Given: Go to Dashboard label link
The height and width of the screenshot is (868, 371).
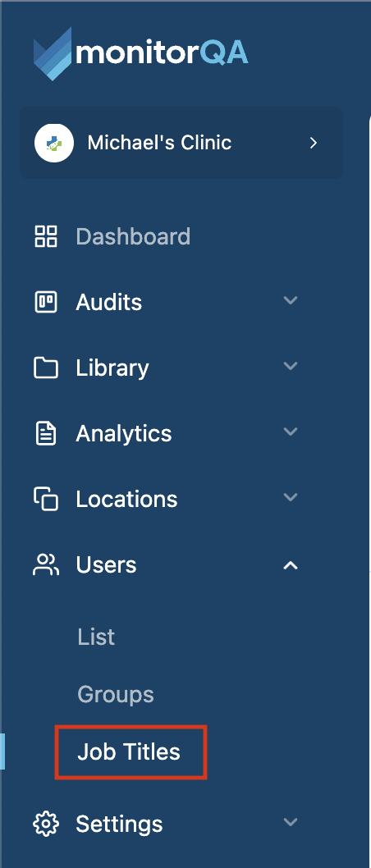Looking at the screenshot, I should tap(134, 236).
